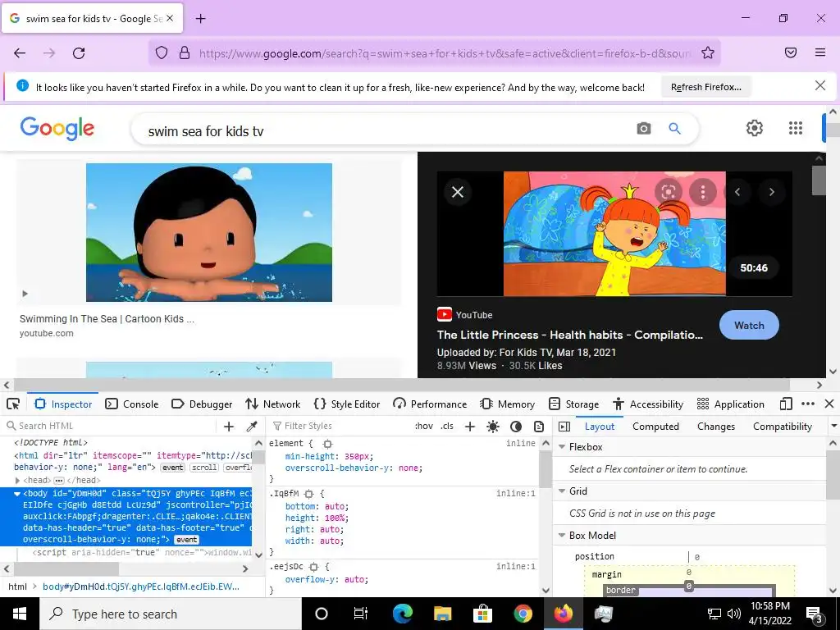Open the sidebar tabs overflow dropdown
Image resolution: width=840 pixels, height=630 pixels.
tap(833, 426)
